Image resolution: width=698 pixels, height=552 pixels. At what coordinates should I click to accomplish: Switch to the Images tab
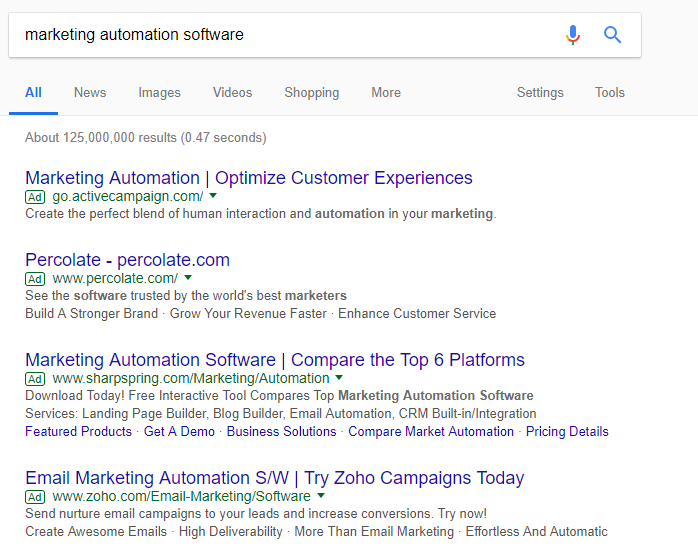pyautogui.click(x=159, y=93)
